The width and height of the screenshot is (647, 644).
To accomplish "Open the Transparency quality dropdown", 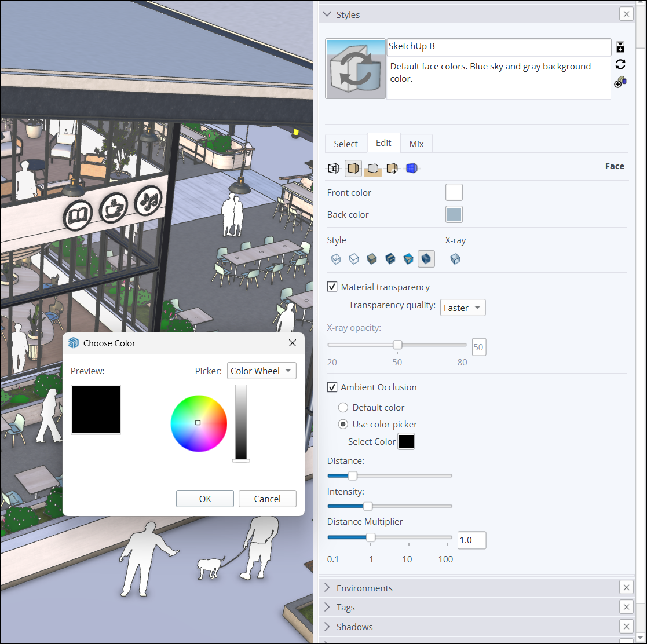I will [x=462, y=308].
